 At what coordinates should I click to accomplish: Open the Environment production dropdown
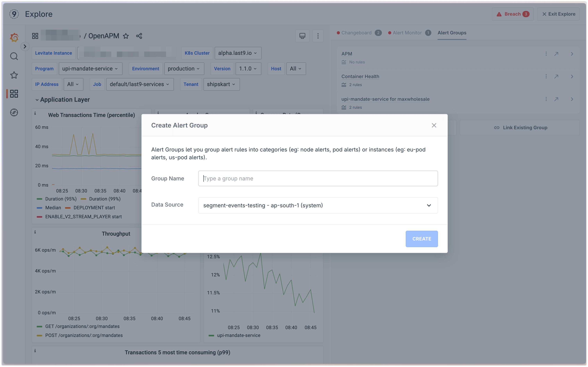click(184, 69)
